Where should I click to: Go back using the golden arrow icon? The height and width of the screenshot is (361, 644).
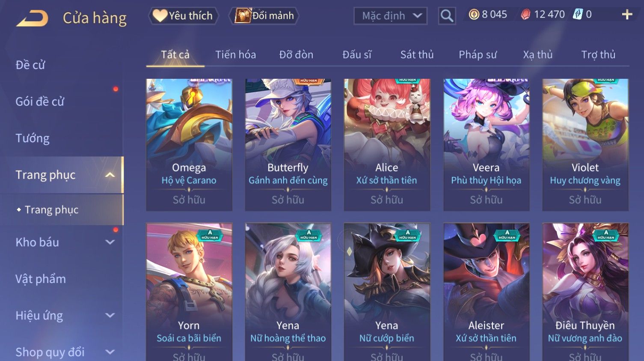[32, 18]
